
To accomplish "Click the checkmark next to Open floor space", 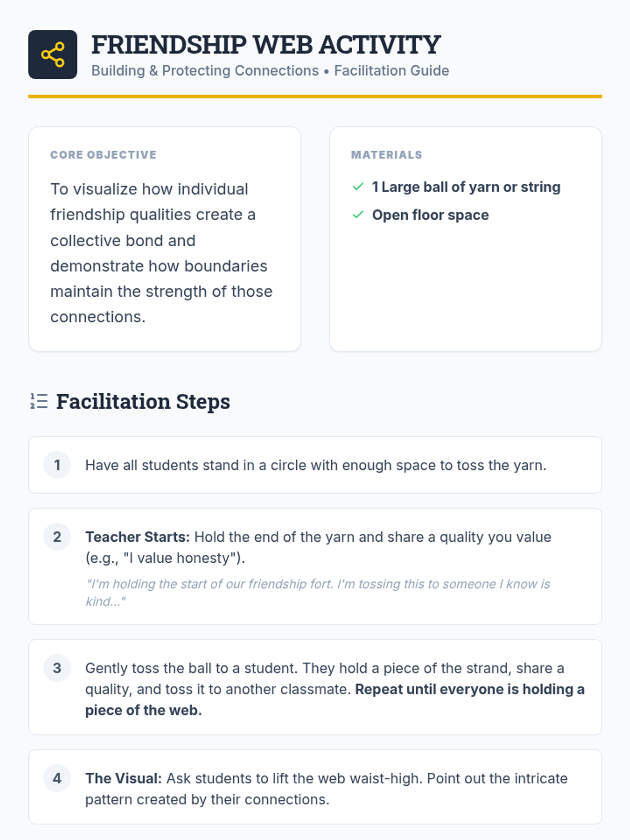I will [x=358, y=215].
